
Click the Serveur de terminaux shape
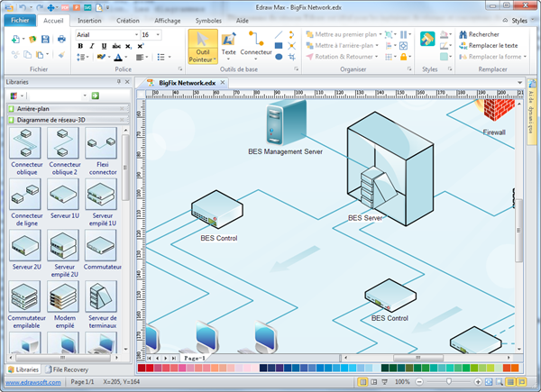coord(103,305)
